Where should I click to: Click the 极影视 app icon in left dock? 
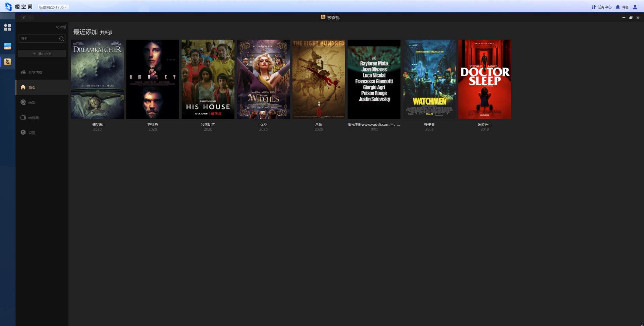coord(7,62)
